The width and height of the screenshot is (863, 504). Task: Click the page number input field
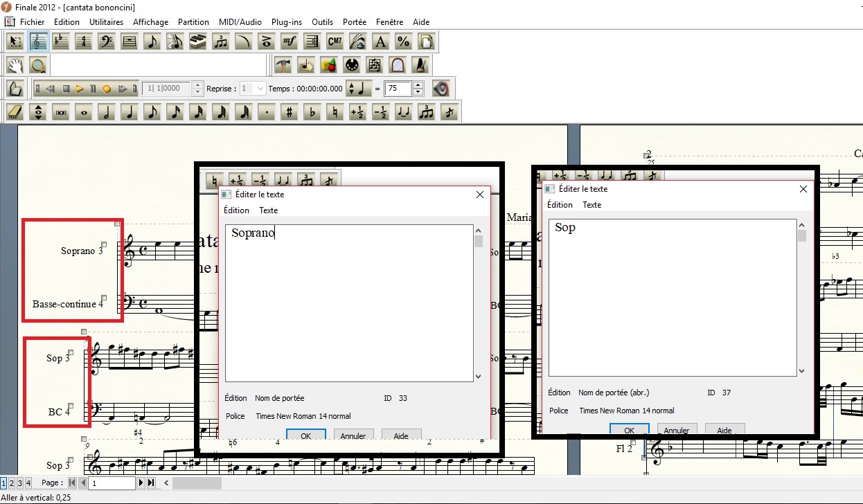[x=112, y=483]
